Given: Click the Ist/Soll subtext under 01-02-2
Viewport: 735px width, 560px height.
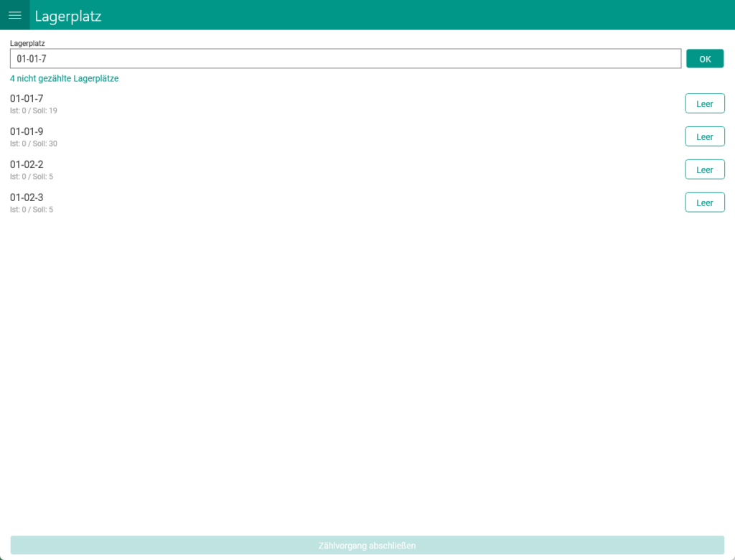Looking at the screenshot, I should [32, 177].
